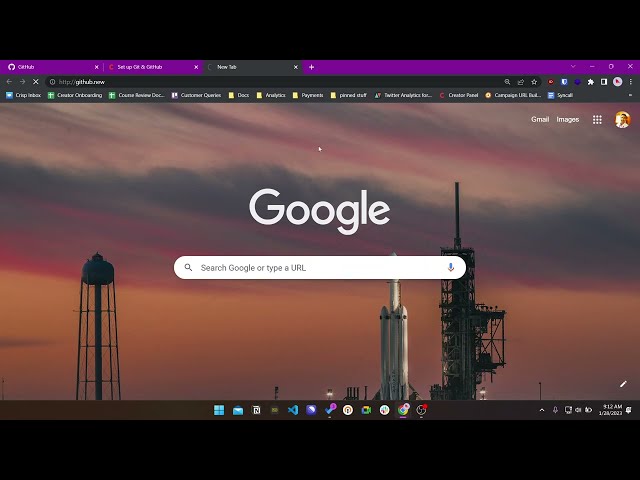Open the Creator Panel bookmark
640x480 pixels.
pos(458,95)
